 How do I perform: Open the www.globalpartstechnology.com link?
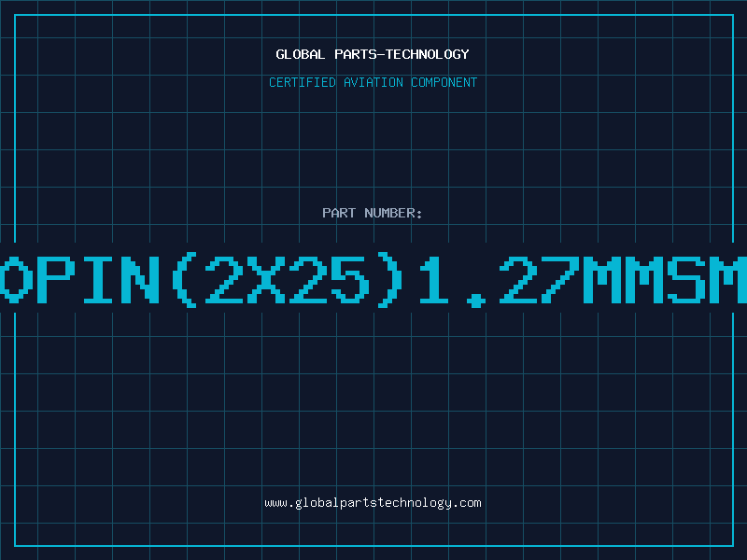pyautogui.click(x=373, y=503)
